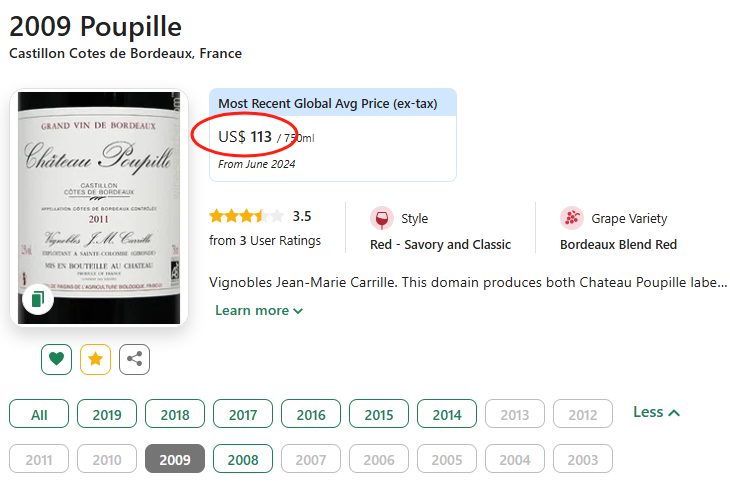730x484 pixels.
Task: Click the Grape Variety grapes icon
Action: tap(571, 218)
